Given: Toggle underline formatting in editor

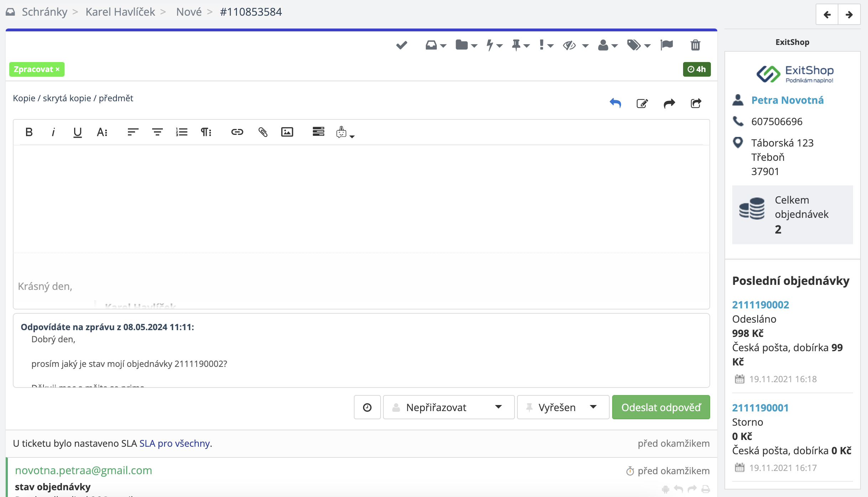Looking at the screenshot, I should pos(77,132).
